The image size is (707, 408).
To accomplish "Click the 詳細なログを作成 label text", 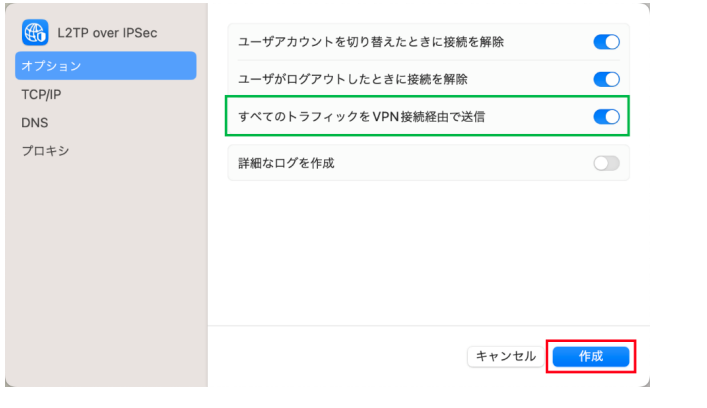I will [x=286, y=163].
